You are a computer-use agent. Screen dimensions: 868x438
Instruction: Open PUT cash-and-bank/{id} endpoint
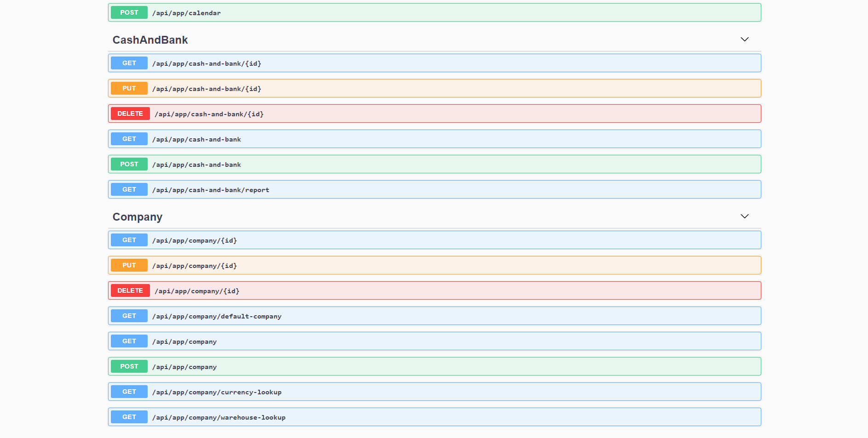coord(207,89)
